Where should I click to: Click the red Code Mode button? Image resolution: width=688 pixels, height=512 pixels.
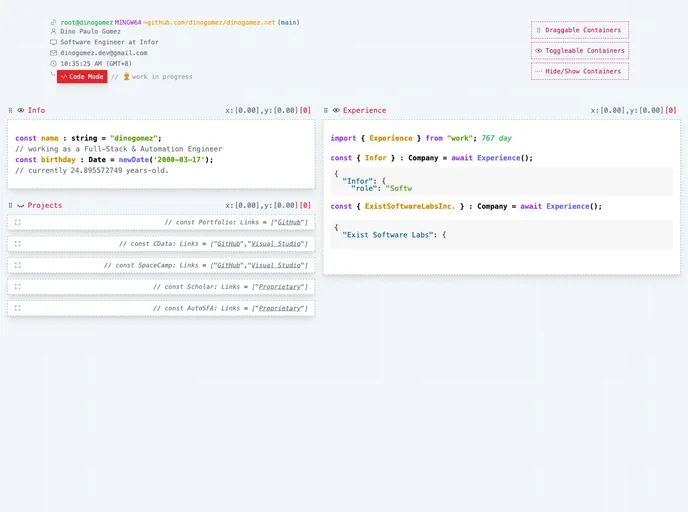tap(82, 77)
